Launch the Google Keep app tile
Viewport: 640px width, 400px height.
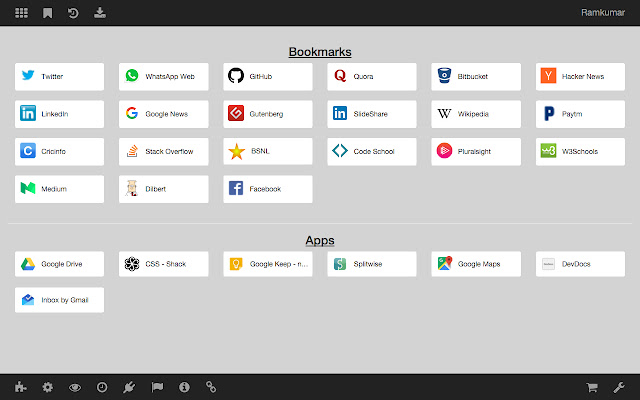coord(268,264)
